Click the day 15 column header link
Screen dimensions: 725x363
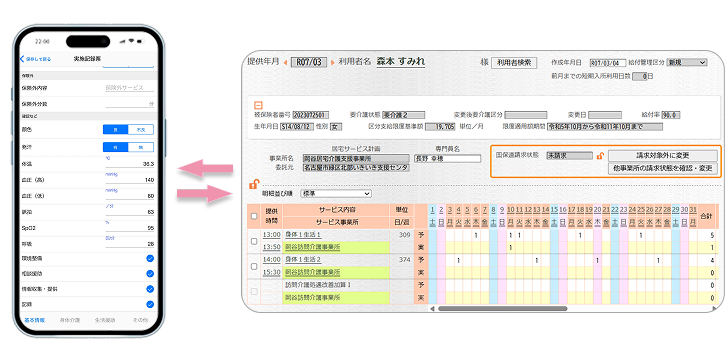coord(554,210)
